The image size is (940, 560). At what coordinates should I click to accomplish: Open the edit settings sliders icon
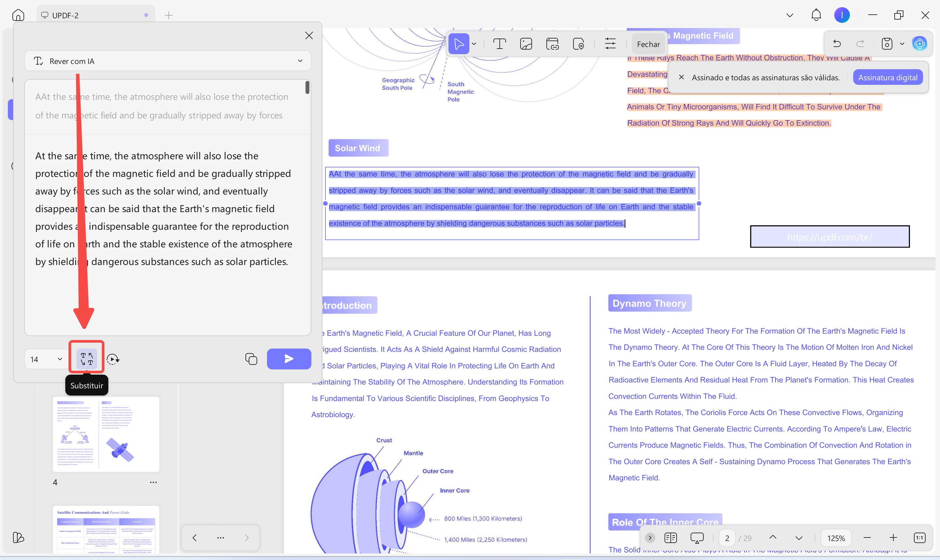(x=610, y=44)
